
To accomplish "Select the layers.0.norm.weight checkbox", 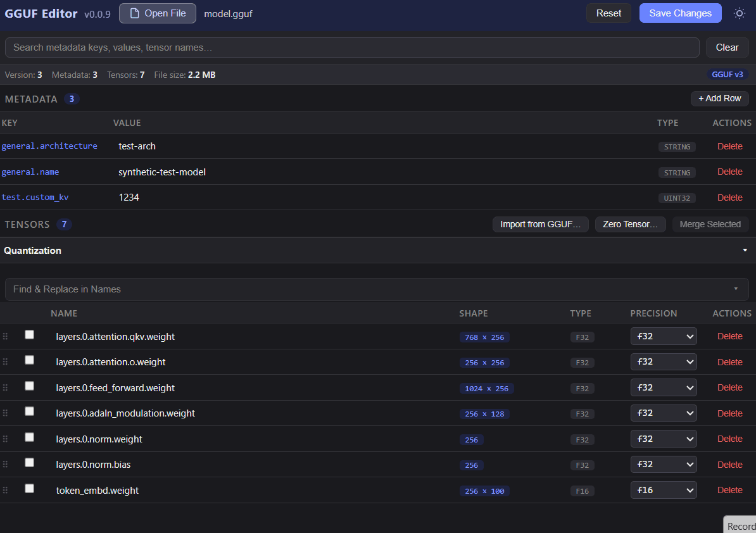I will click(x=29, y=437).
